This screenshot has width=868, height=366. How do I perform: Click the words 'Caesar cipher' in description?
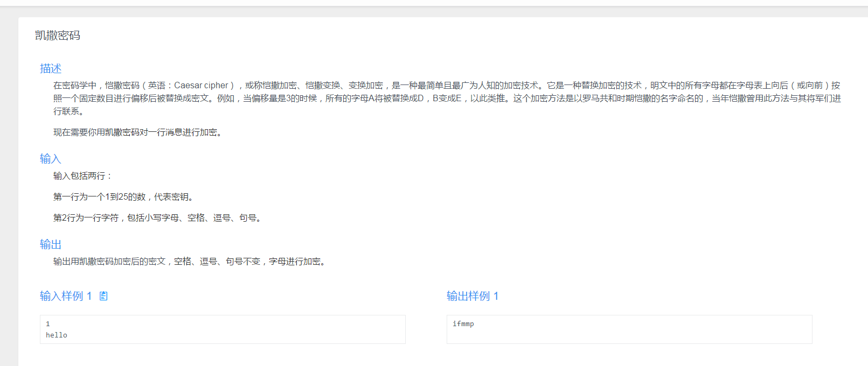coord(201,86)
